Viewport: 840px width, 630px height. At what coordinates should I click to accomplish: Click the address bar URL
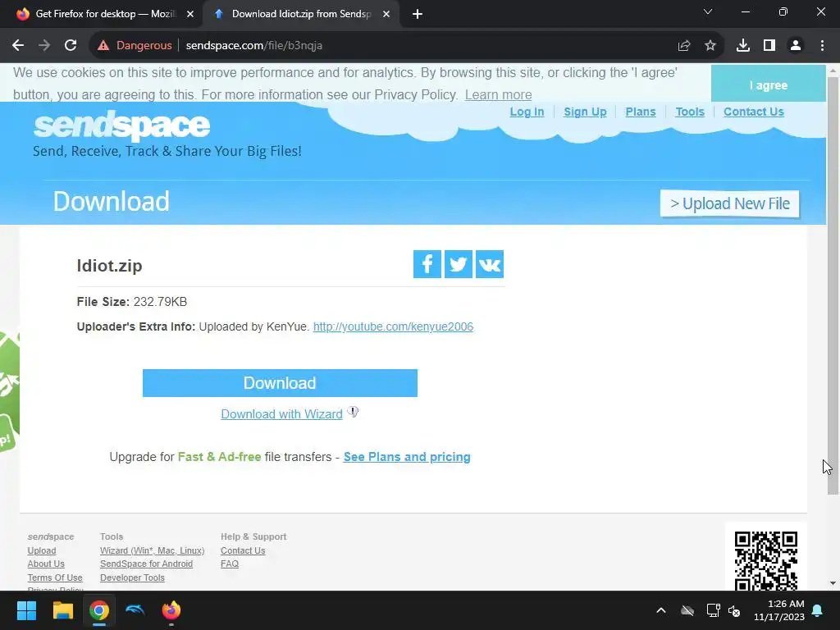(x=254, y=46)
